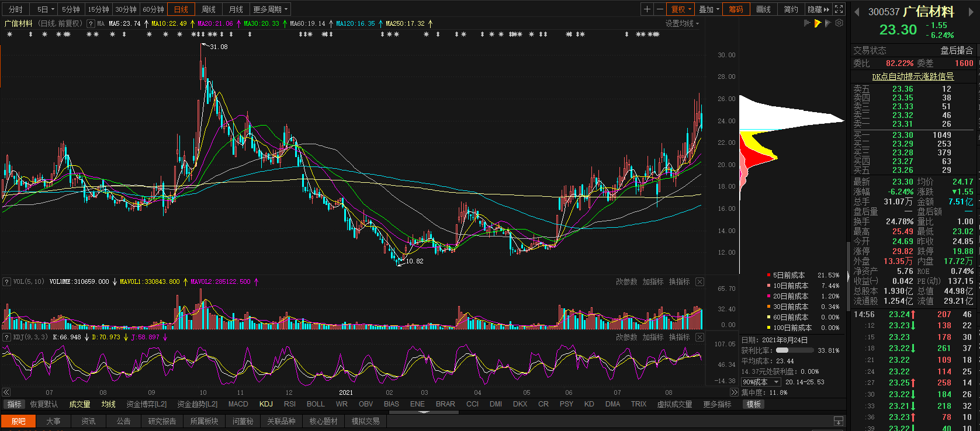980x431 pixels.
Task: Zoom out chart with minus icon
Action: 660,9
